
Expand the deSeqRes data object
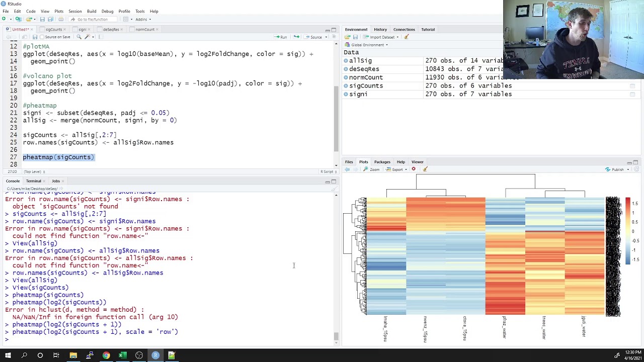(x=346, y=69)
